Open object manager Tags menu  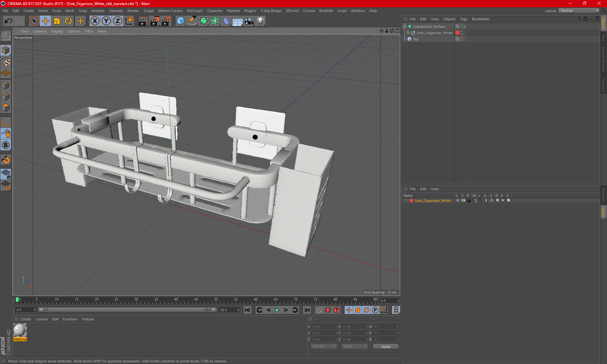click(463, 19)
